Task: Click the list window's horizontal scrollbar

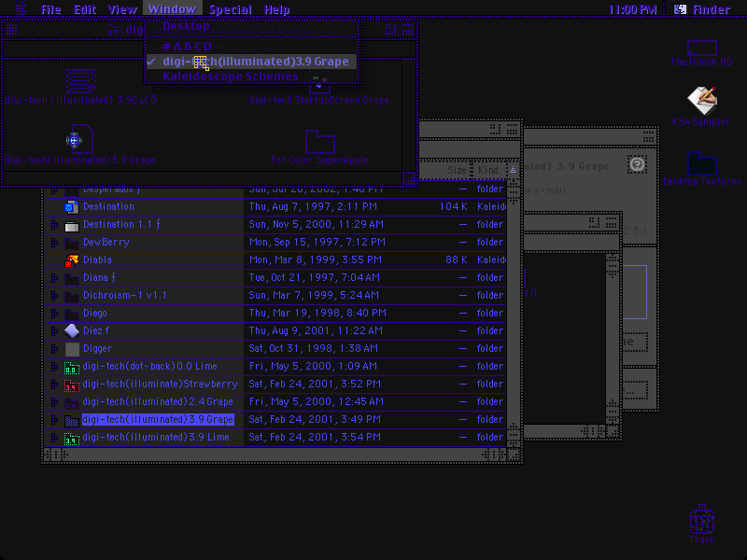Action: click(x=275, y=455)
